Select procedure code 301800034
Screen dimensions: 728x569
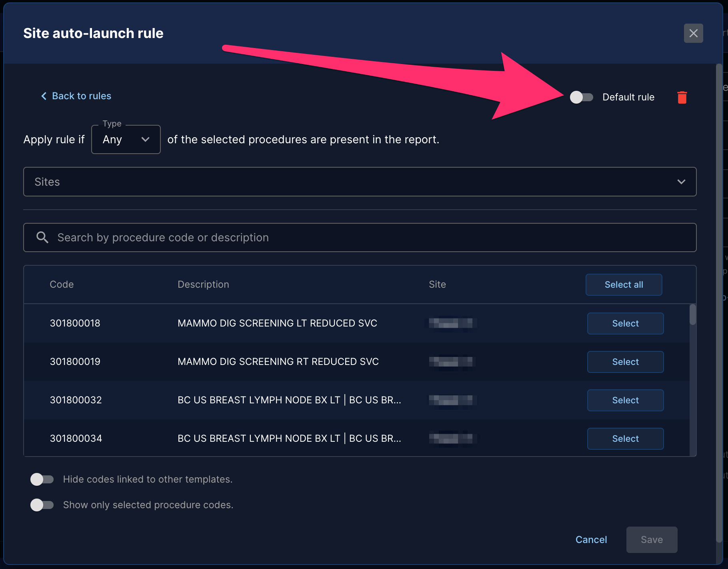pyautogui.click(x=625, y=439)
